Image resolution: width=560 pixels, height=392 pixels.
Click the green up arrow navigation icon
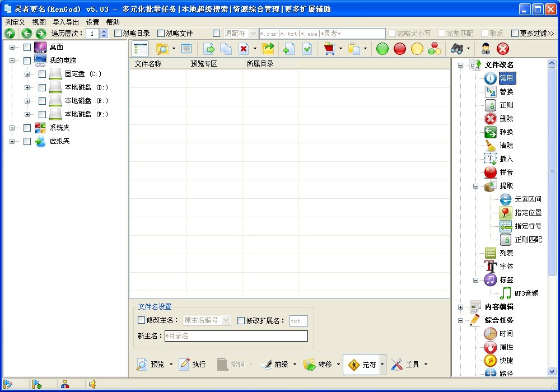(x=10, y=34)
